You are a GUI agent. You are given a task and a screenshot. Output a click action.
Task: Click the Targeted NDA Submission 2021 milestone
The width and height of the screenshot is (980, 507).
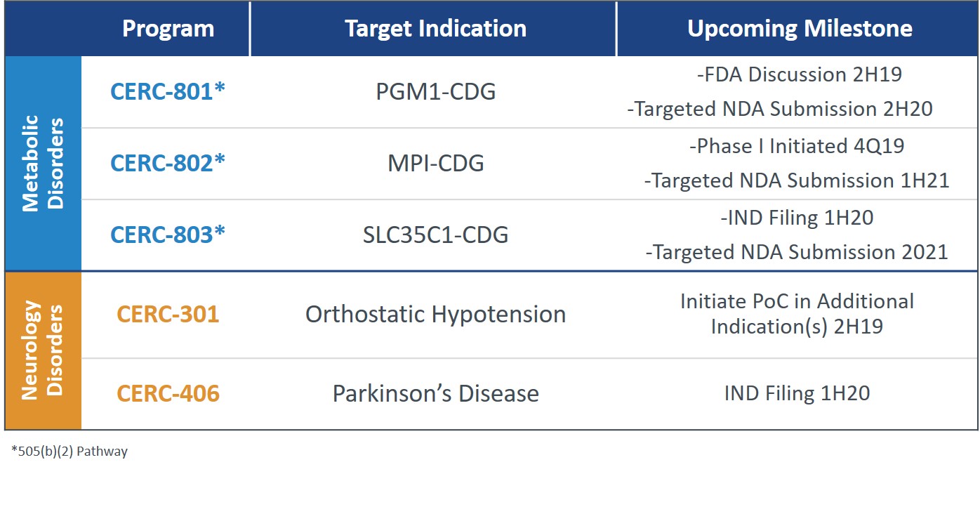tap(797, 252)
